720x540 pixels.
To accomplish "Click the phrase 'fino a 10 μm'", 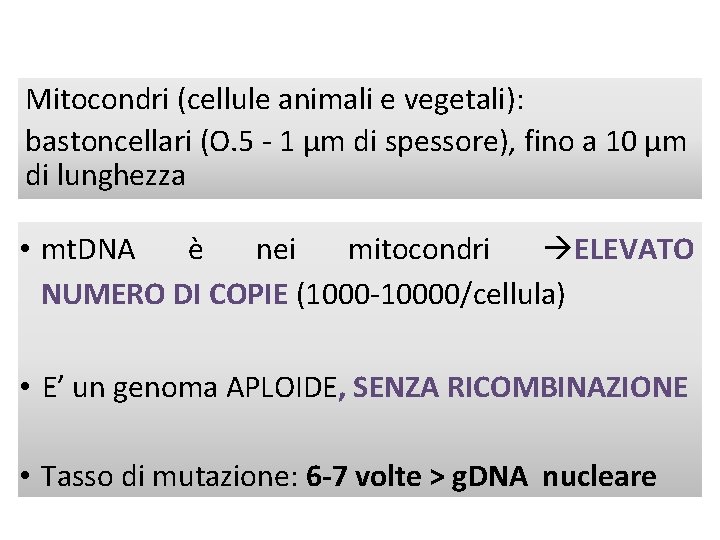I will click(605, 141).
